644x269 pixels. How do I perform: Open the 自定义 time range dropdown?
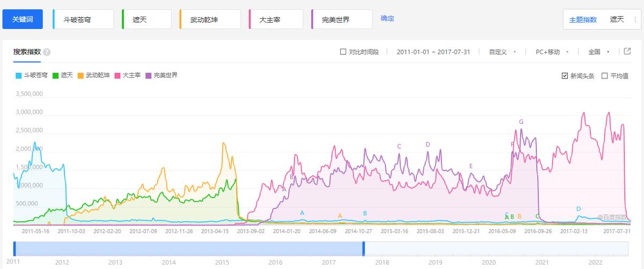pos(502,52)
